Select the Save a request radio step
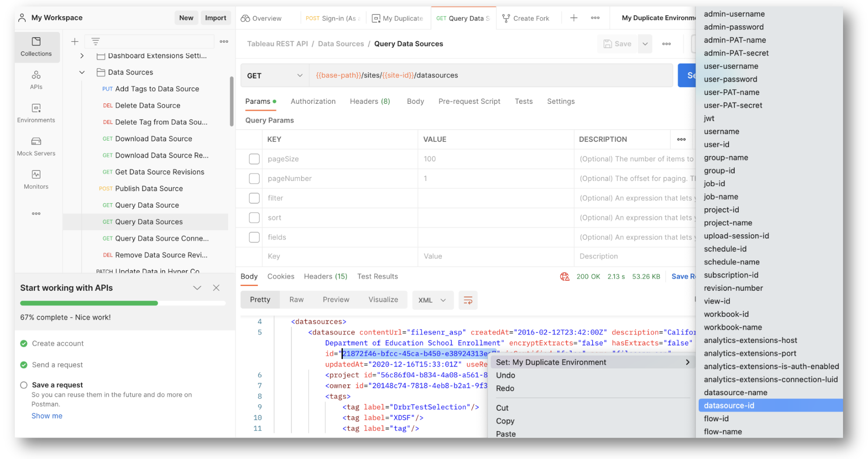The width and height of the screenshot is (868, 459). click(24, 385)
